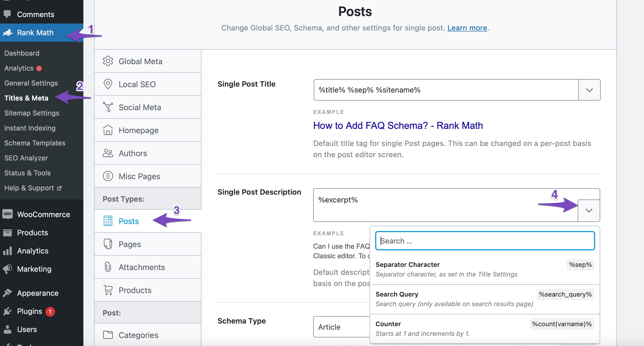Click the %search_query% variable tag

[x=565, y=294]
